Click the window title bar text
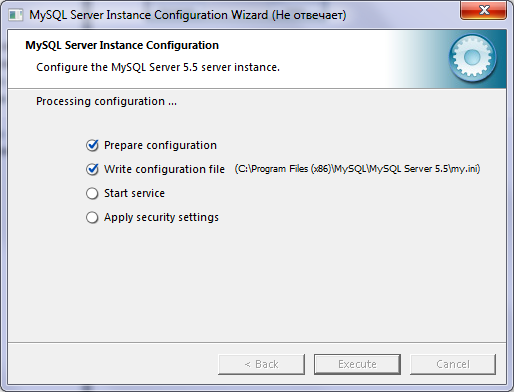 click(188, 15)
